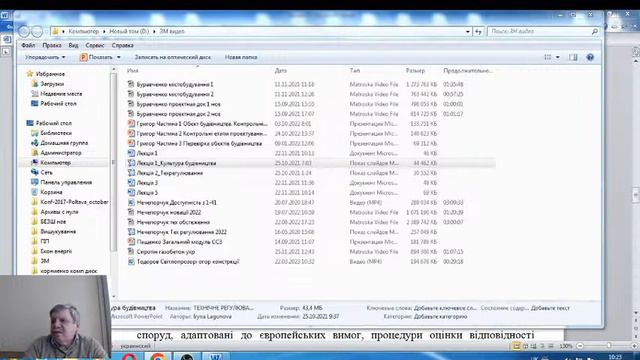640x360 pixels.
Task: Select the Буравченко містобудування 1 video file icon
Action: click(131, 84)
